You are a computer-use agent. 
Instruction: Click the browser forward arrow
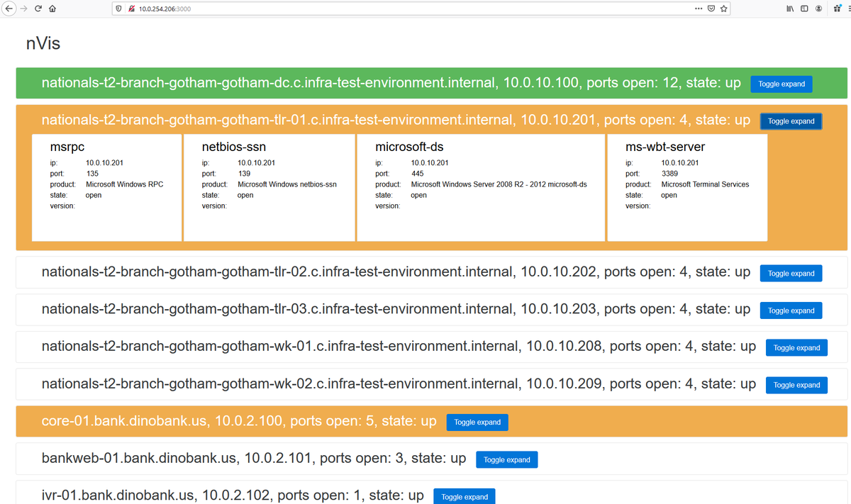point(22,9)
